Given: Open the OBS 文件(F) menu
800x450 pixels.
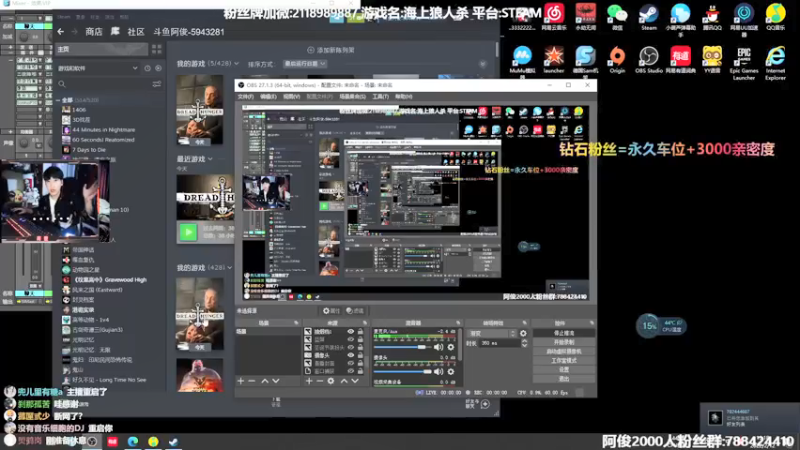Looking at the screenshot, I should pos(245,96).
